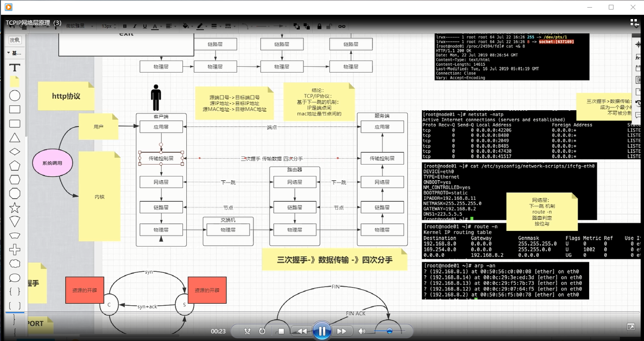
Task: Stop video playback with the square button
Action: click(x=281, y=331)
